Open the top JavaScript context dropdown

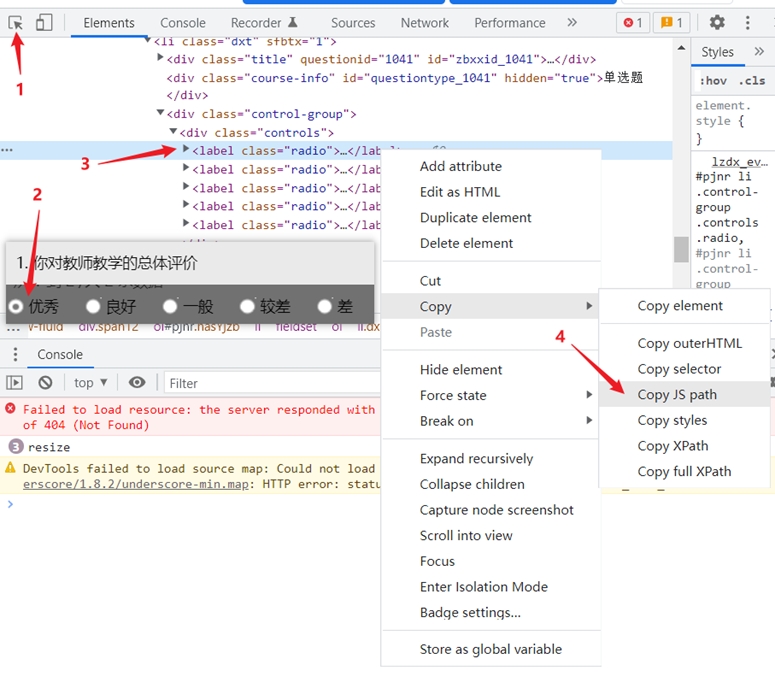click(90, 383)
